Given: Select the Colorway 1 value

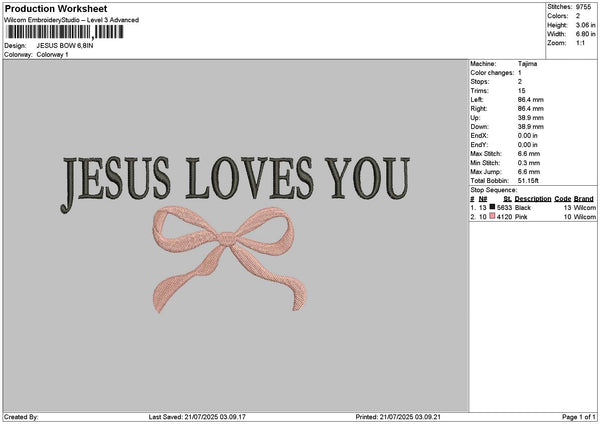Looking at the screenshot, I should [x=51, y=54].
